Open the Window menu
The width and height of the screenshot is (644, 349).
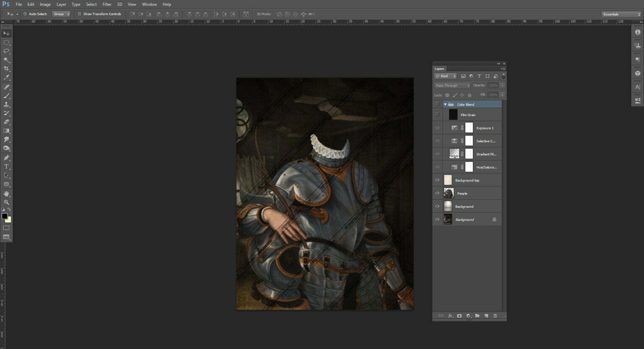(149, 4)
